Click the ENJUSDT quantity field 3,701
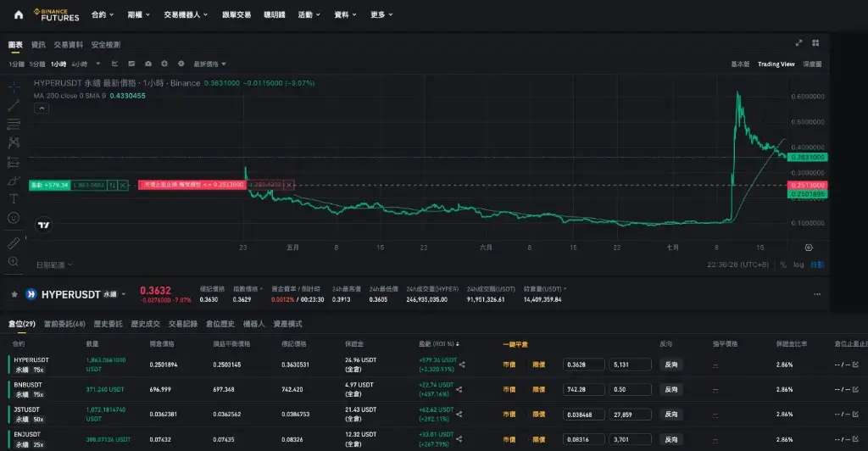868x451 pixels. click(630, 439)
